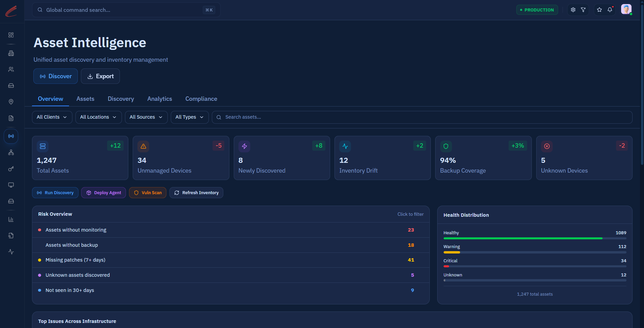Click the Unmanaged Devices warning triangle icon
Screen dimensions: 644x328
[x=143, y=146]
